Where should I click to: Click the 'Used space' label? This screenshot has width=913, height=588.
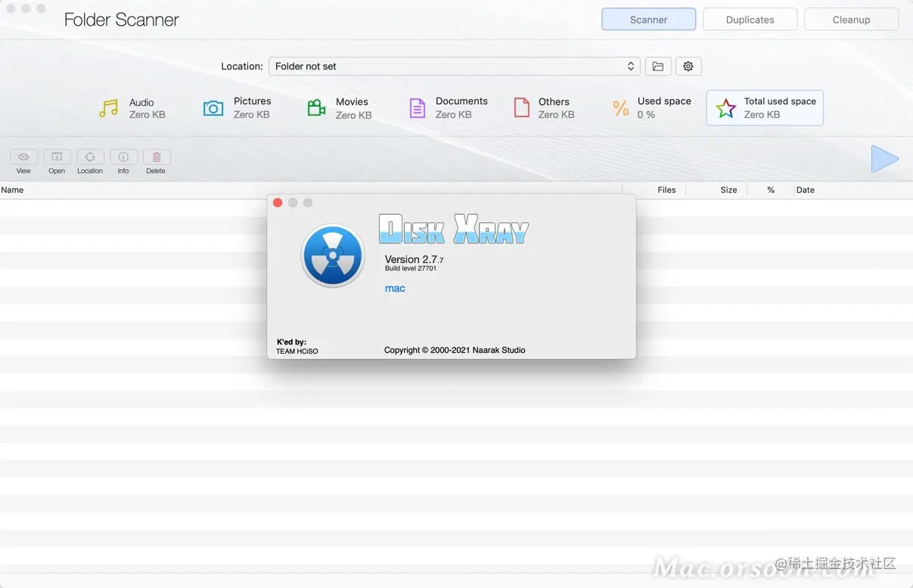pos(664,101)
